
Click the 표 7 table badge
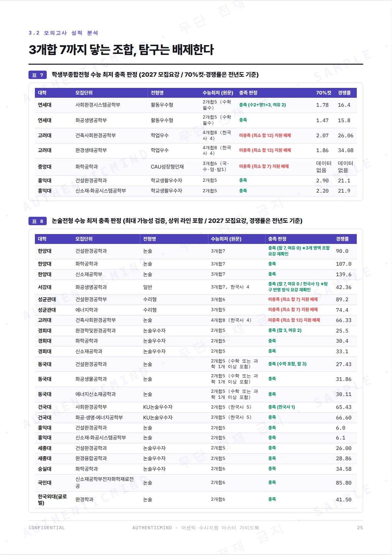(38, 75)
